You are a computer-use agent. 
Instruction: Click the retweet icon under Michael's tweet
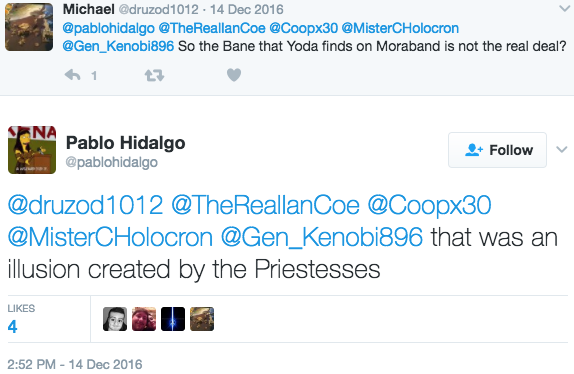pos(154,75)
